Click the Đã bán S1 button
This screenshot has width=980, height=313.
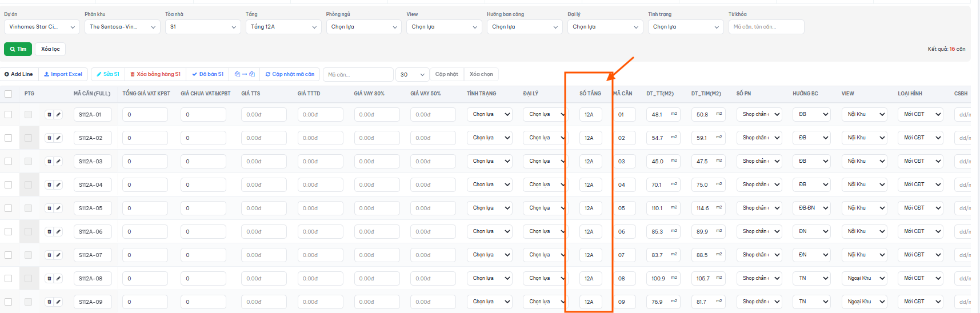[x=208, y=74]
